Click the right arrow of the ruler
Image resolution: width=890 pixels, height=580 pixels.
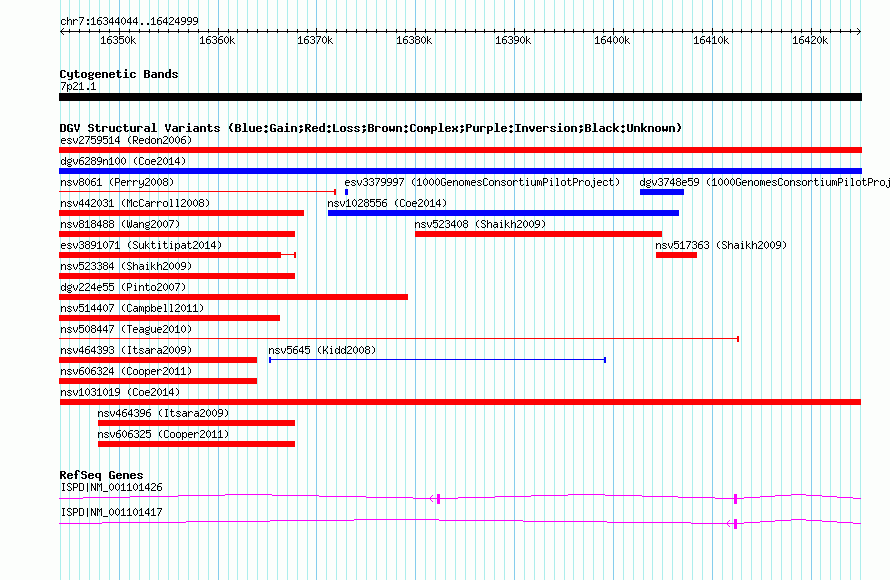859,32
